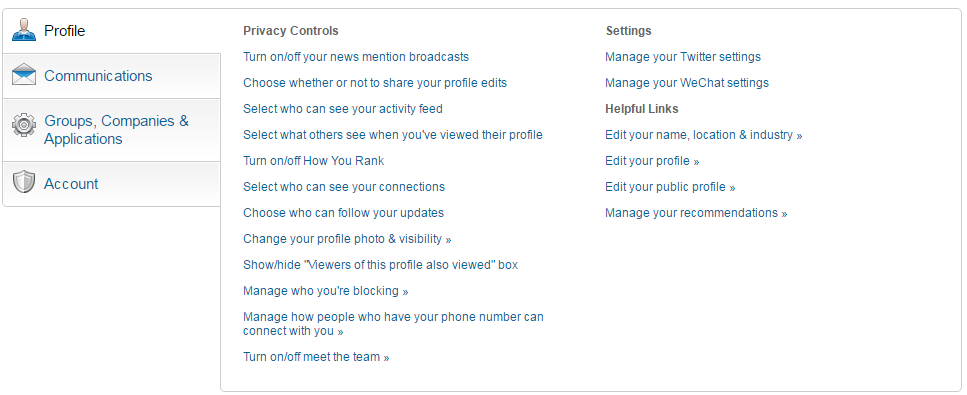Choose whether to share profile edits

tap(375, 83)
